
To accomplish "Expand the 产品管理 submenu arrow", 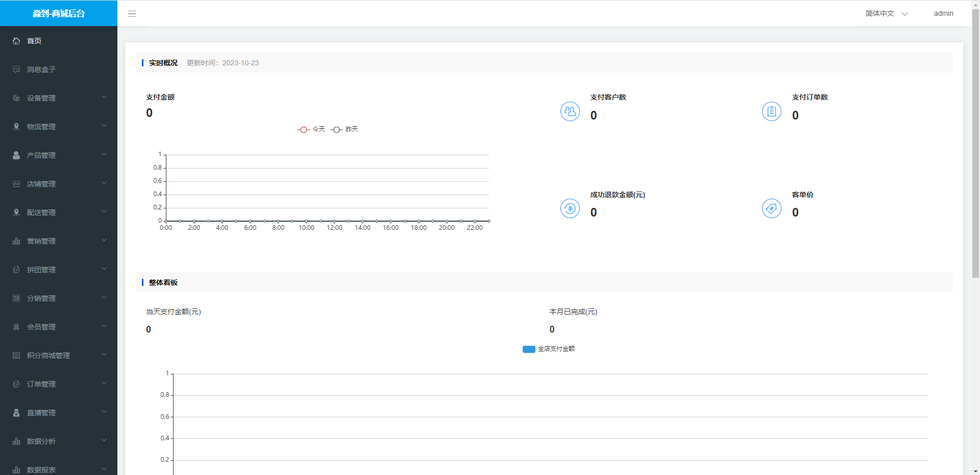I will [x=104, y=154].
